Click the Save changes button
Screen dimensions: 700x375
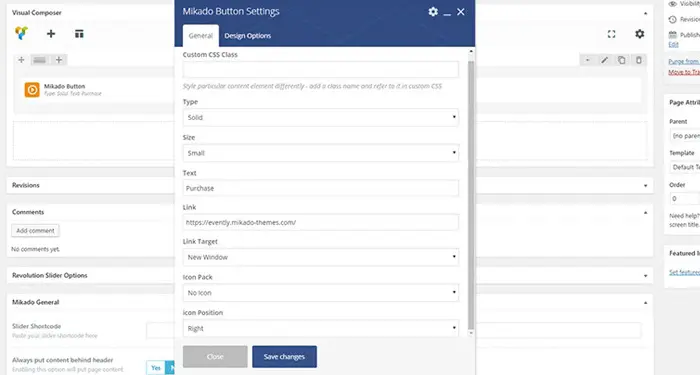(284, 357)
